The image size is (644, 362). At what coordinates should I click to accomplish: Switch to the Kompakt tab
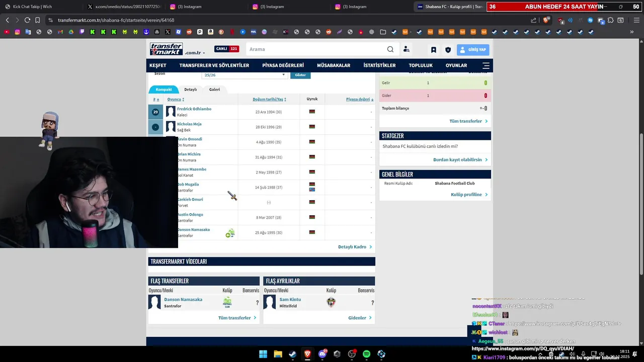tap(164, 89)
